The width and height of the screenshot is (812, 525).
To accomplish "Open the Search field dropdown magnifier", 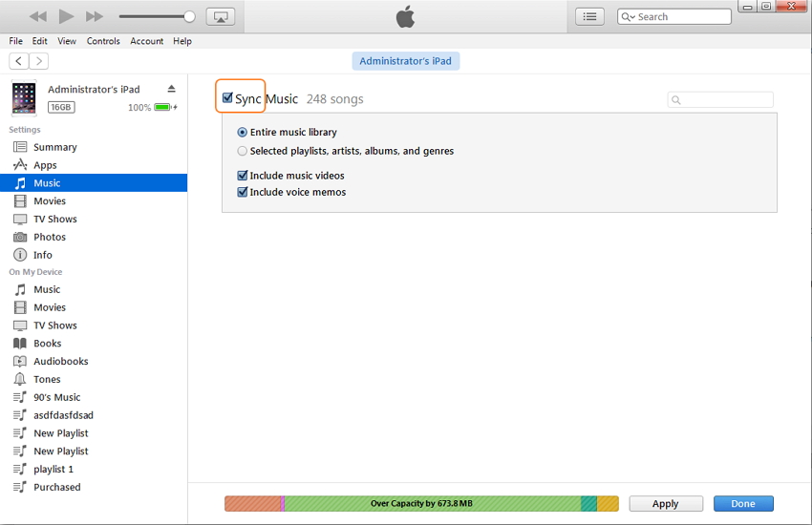I will [628, 17].
